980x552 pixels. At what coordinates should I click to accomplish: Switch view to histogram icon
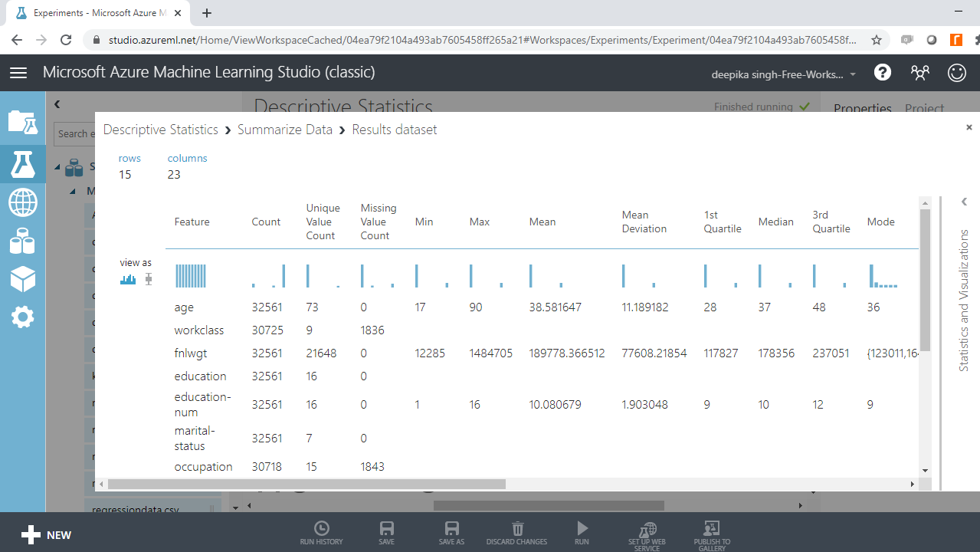pos(128,280)
